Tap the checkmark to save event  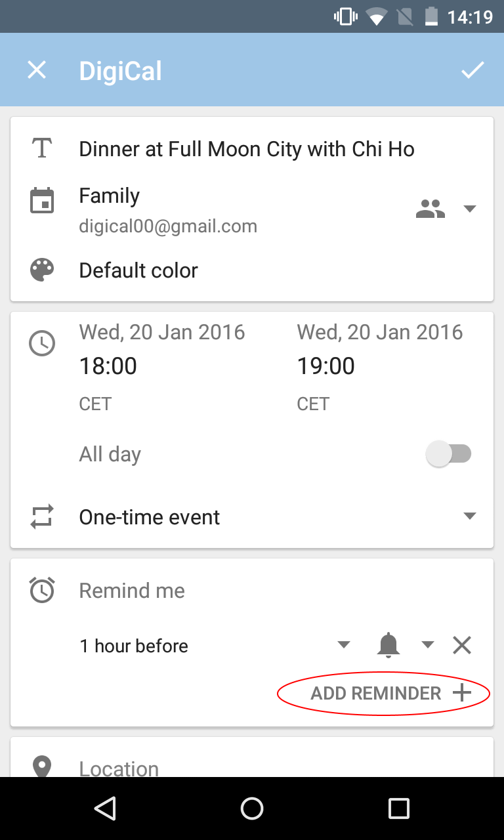(472, 70)
